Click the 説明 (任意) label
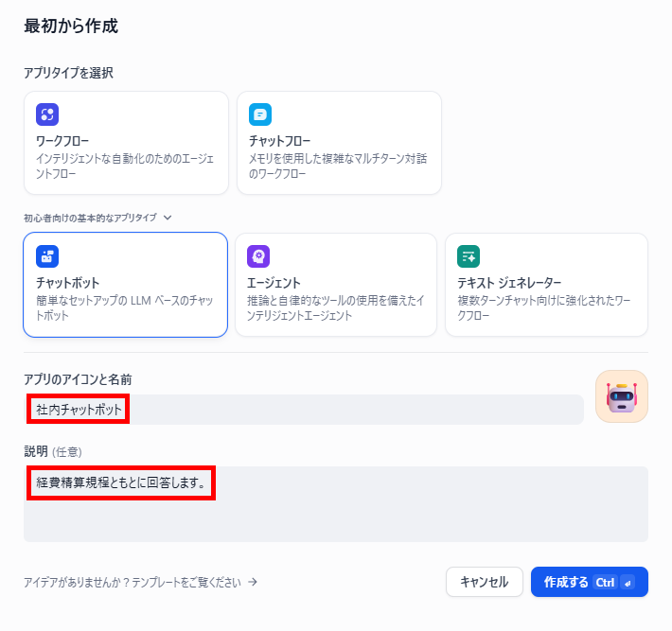This screenshot has height=631, width=672. coord(53,451)
